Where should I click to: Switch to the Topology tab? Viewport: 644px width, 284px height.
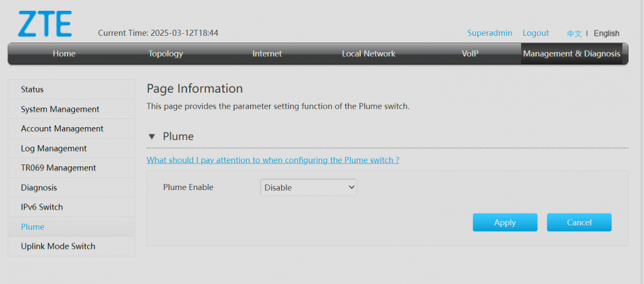coord(166,53)
